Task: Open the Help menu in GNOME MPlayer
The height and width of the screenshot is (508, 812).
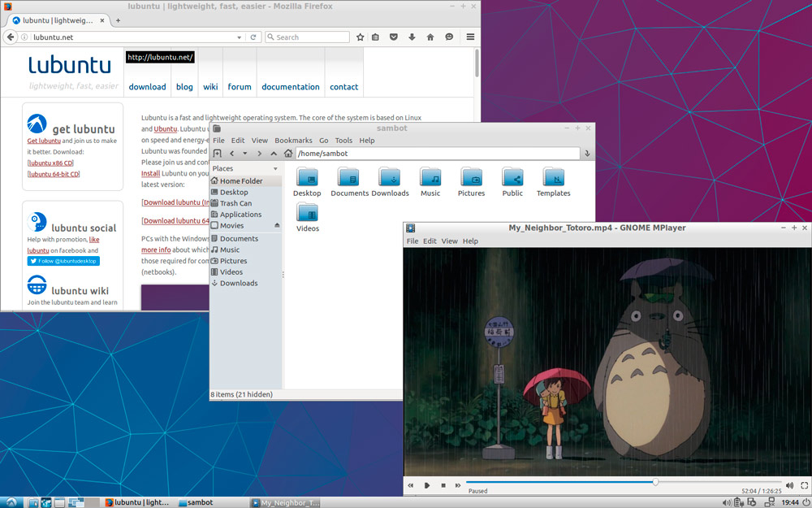Action: 470,241
